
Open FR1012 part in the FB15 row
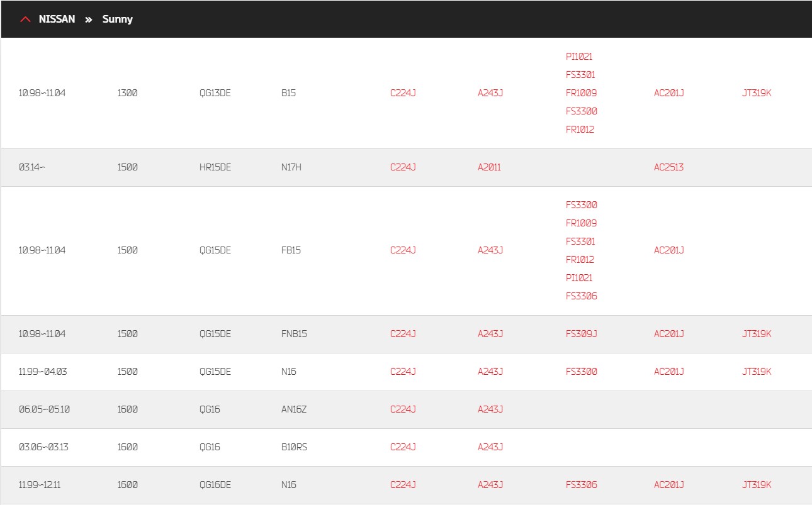[x=580, y=260]
